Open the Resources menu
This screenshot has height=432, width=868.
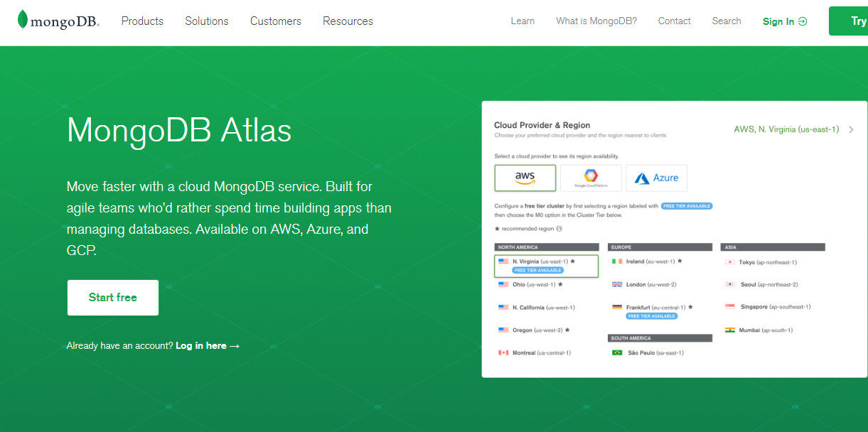[x=348, y=21]
